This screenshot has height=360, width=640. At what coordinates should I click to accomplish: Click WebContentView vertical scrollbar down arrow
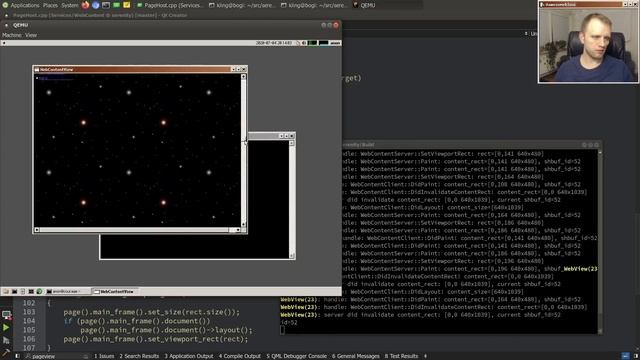(x=244, y=224)
